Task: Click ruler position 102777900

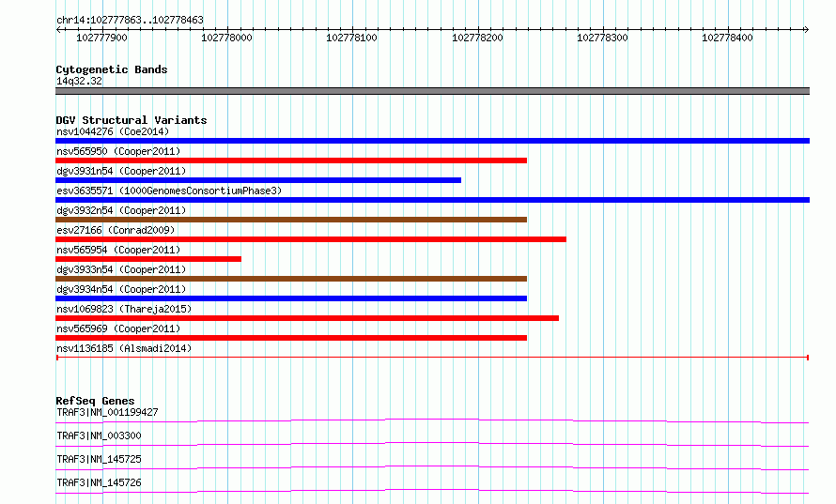Action: click(101, 38)
